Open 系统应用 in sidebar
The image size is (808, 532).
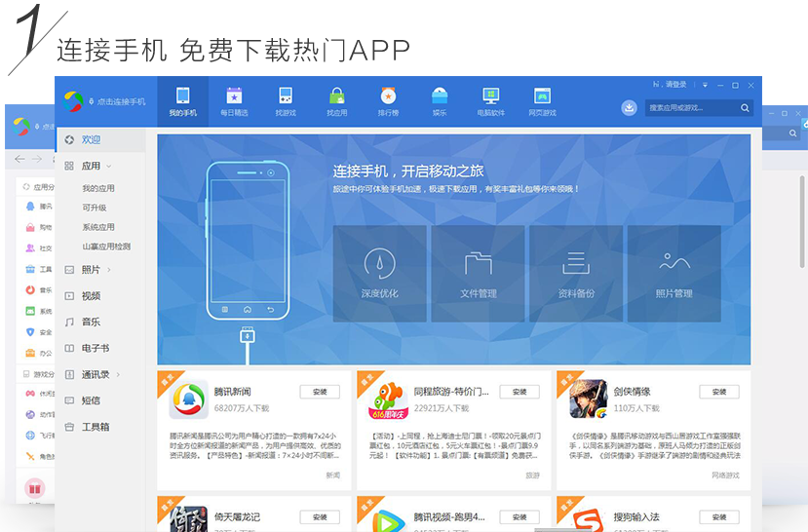pos(98,227)
